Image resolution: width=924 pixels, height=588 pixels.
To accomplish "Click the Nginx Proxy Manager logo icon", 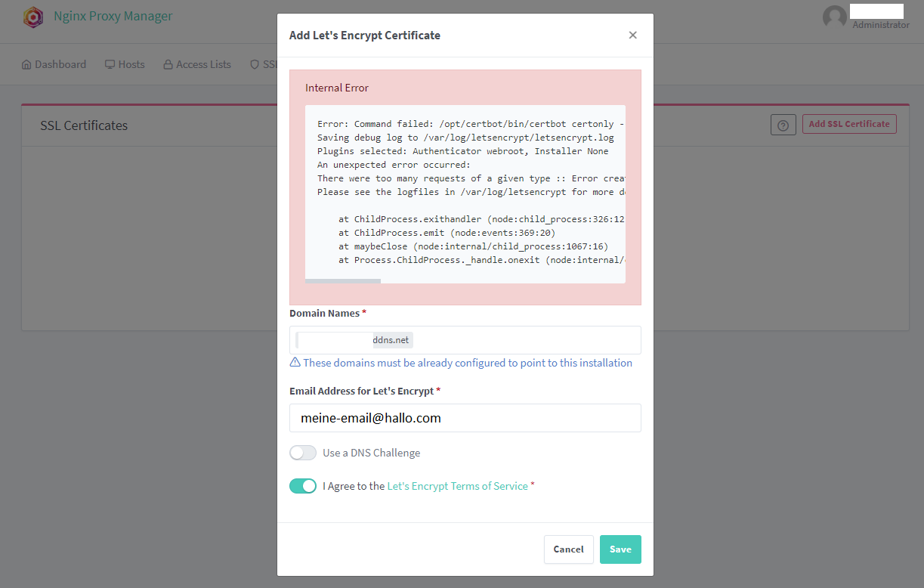I will [33, 17].
